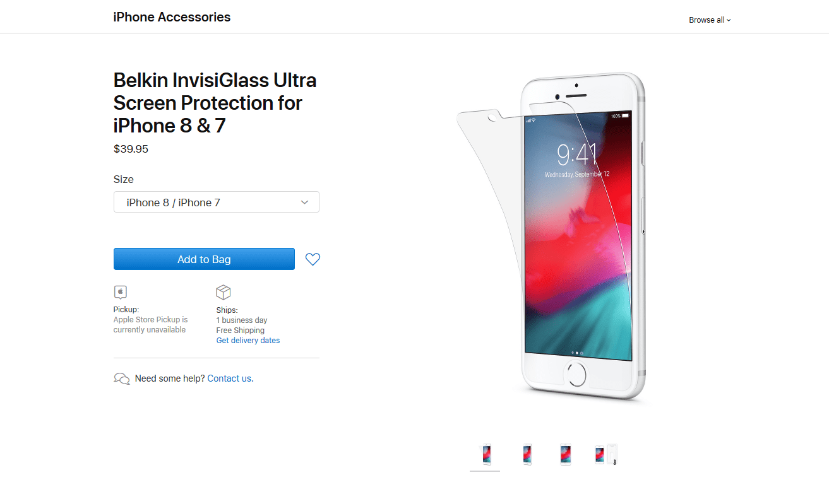Screen dimensions: 829x504
Task: Open the Get delivery dates link
Action: 248,341
